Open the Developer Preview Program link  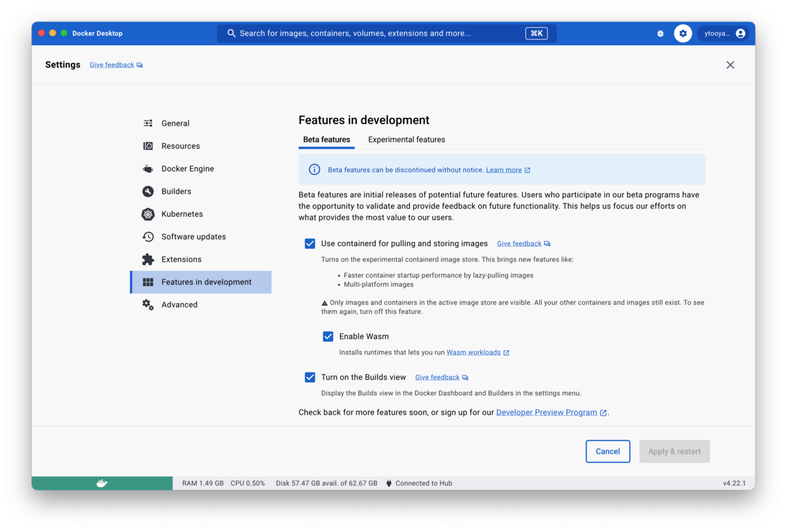click(546, 413)
